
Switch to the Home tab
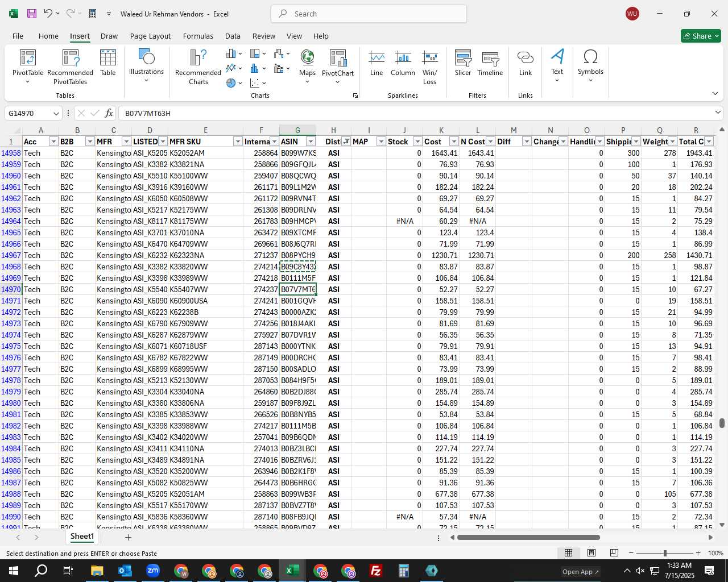48,36
